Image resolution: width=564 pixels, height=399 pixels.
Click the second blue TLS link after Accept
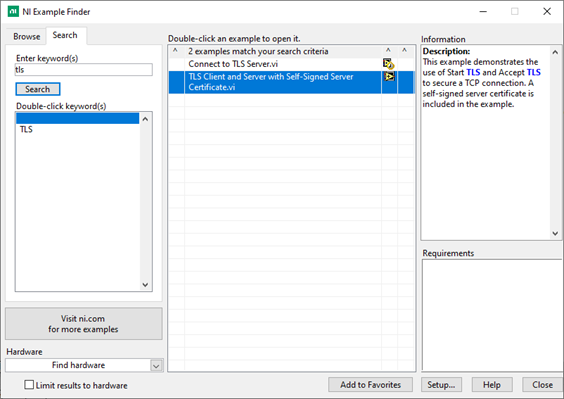click(534, 72)
